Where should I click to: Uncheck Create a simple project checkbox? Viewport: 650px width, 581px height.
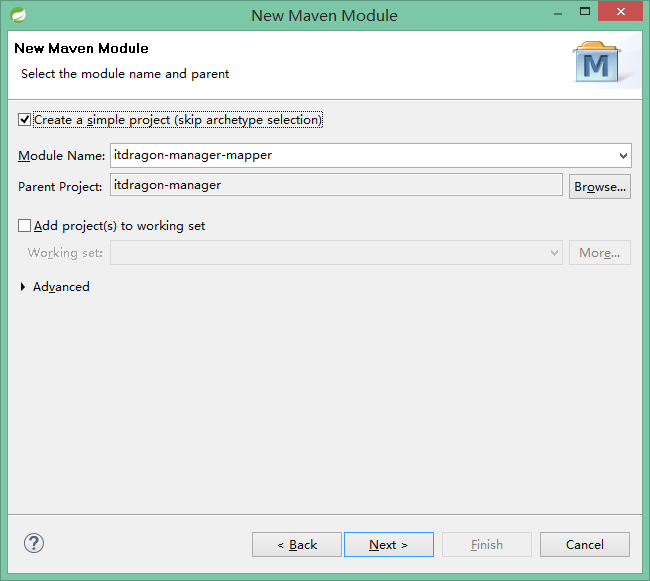click(x=24, y=120)
